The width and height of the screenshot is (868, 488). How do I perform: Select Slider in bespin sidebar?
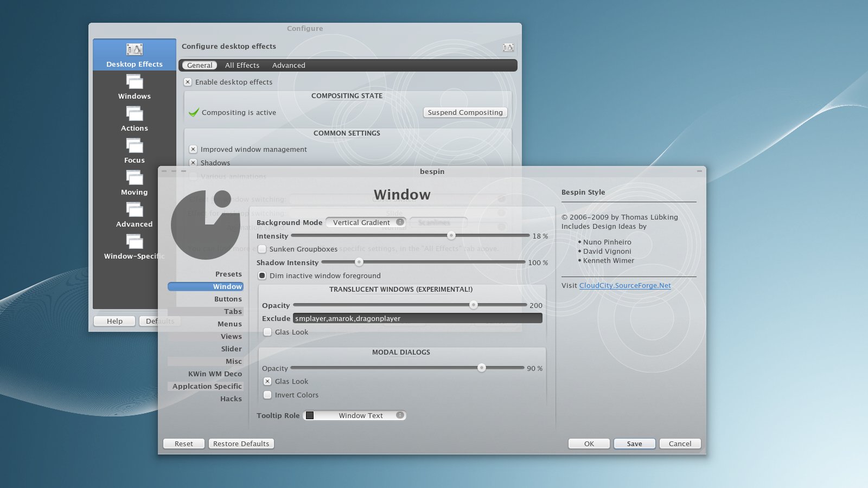pos(206,349)
